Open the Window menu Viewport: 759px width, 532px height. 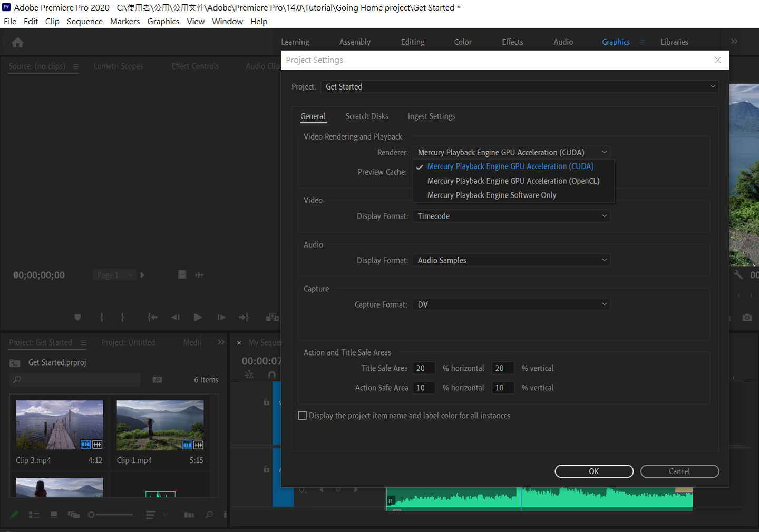227,22
